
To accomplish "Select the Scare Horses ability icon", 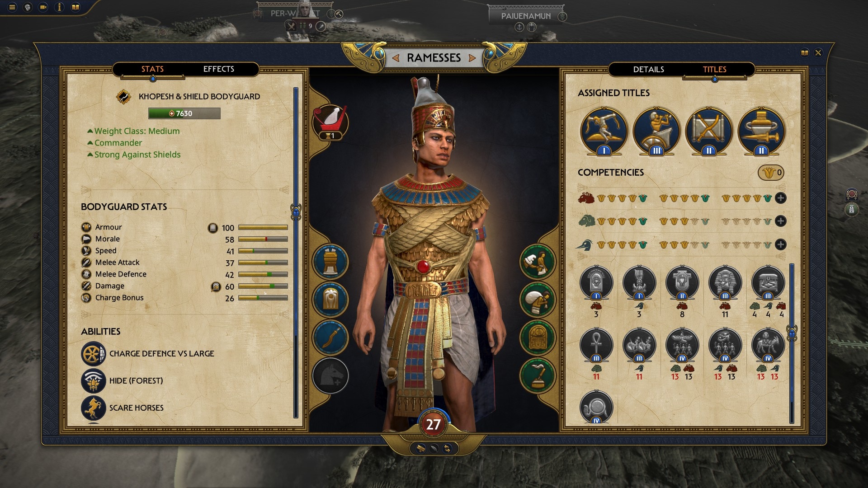I will 94,408.
